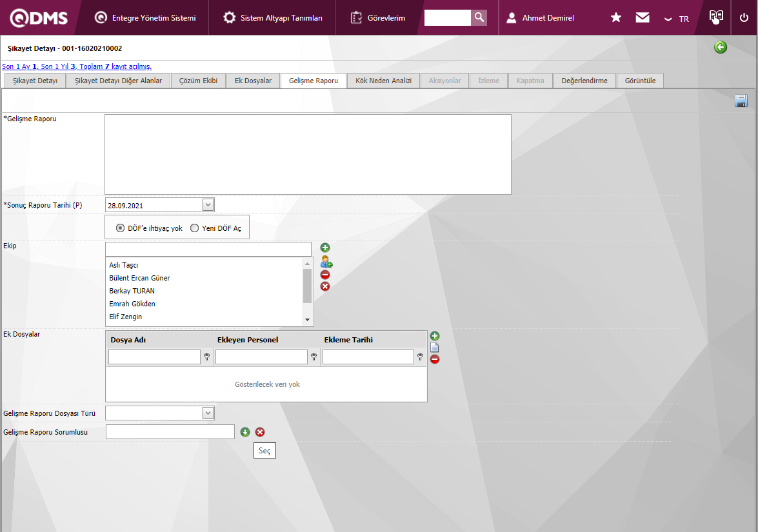This screenshot has height=532, width=758.
Task: Click red minus icon beside Ekip list
Action: point(325,275)
